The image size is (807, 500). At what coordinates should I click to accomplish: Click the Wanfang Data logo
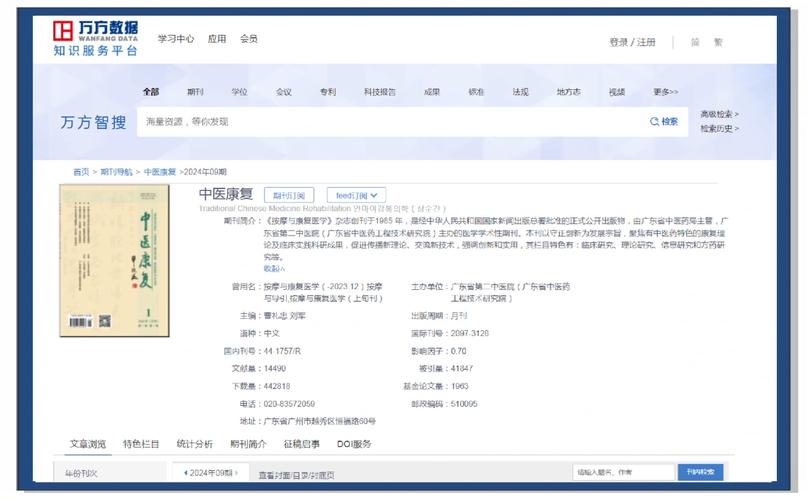pos(95,38)
